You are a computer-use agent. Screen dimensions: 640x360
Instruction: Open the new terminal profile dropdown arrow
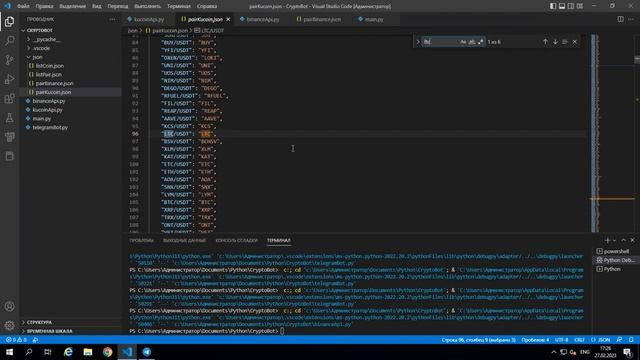click(614, 240)
